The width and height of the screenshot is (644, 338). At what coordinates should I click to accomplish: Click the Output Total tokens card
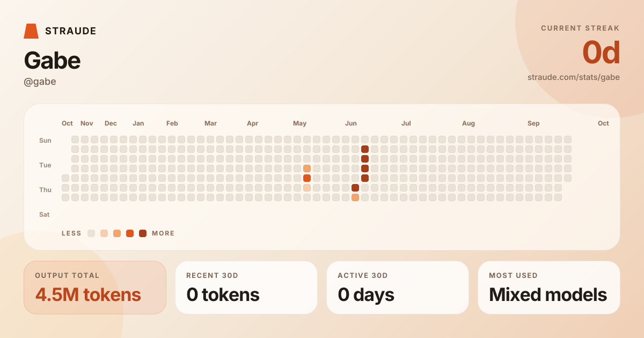pyautogui.click(x=95, y=288)
